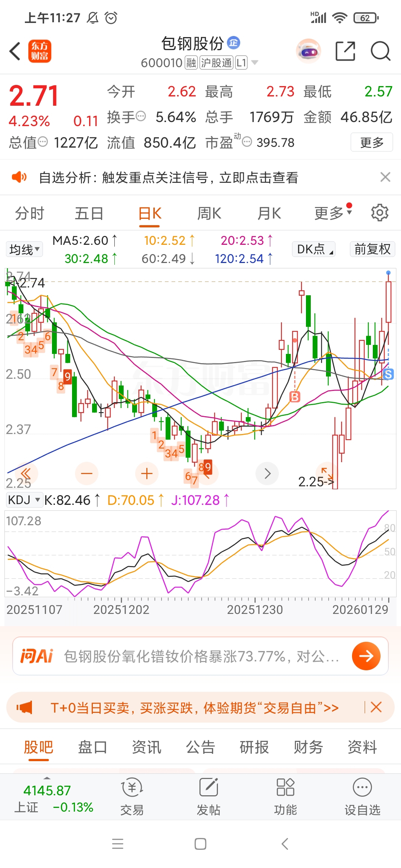Tap the Android home square button
Image resolution: width=401 pixels, height=868 pixels.
(x=200, y=844)
